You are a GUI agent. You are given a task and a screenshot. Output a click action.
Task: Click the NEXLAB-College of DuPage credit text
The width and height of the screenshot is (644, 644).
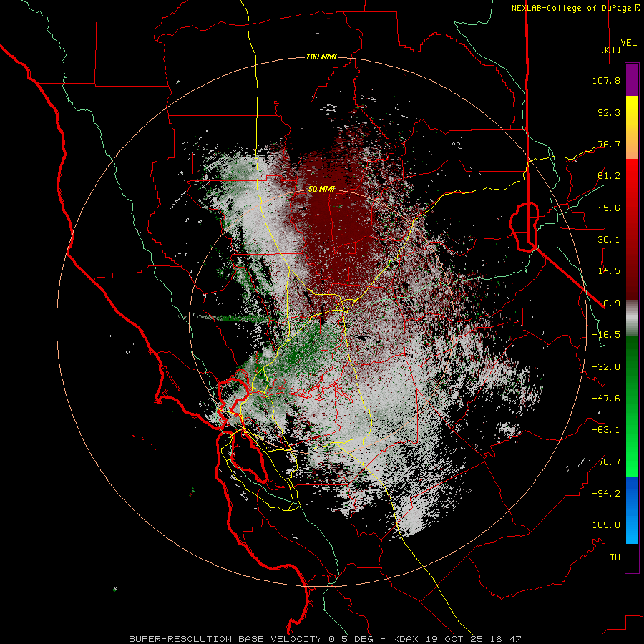point(575,8)
